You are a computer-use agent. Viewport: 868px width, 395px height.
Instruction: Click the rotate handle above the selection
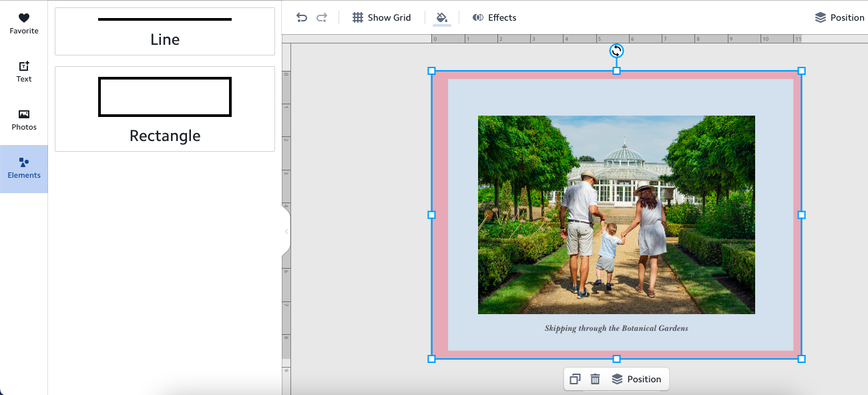pos(616,51)
